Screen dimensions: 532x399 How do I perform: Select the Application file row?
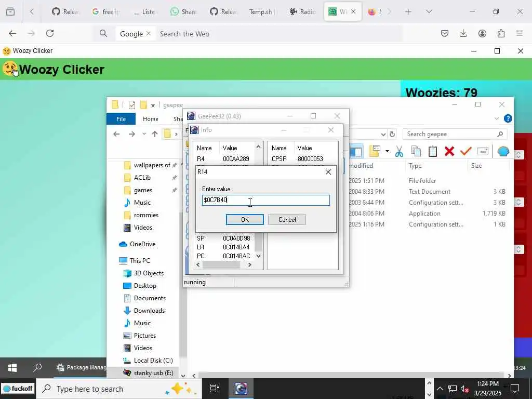427,214
